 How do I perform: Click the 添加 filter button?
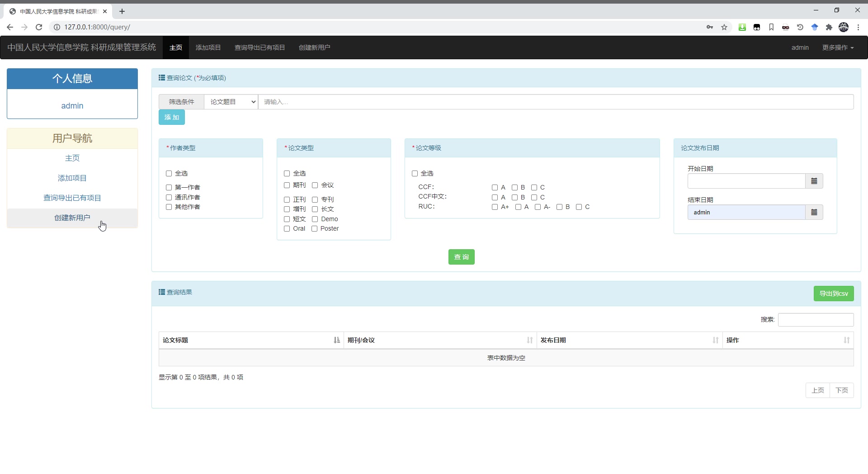172,117
